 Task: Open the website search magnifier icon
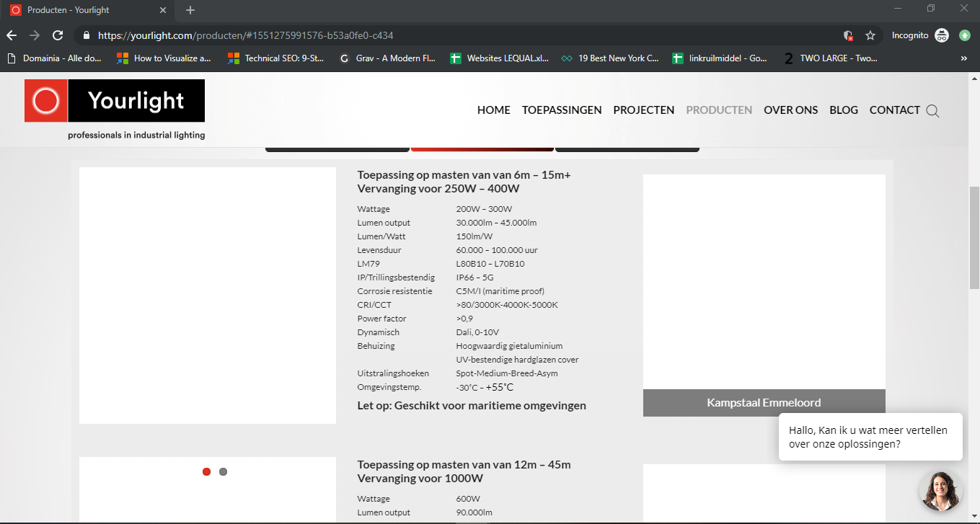click(932, 111)
